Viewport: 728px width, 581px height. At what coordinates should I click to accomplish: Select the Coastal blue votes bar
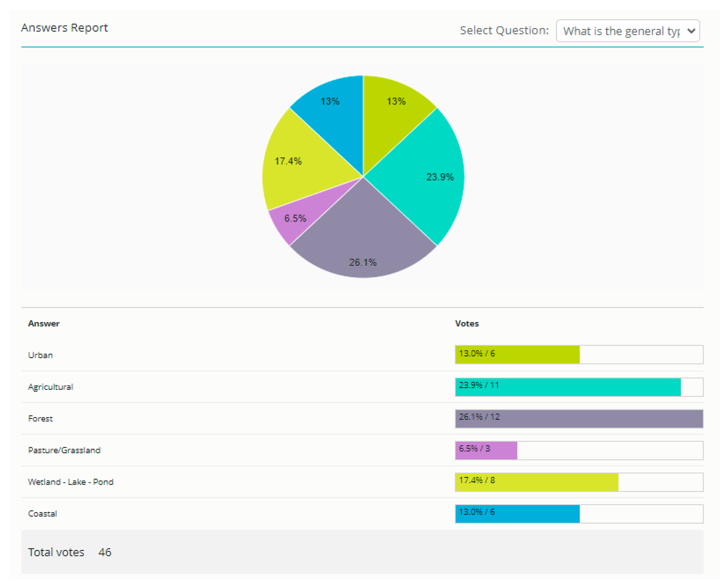(517, 514)
